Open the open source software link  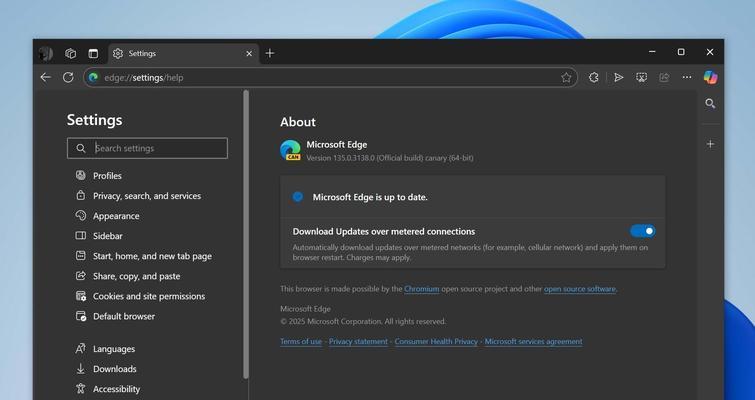pyautogui.click(x=580, y=289)
